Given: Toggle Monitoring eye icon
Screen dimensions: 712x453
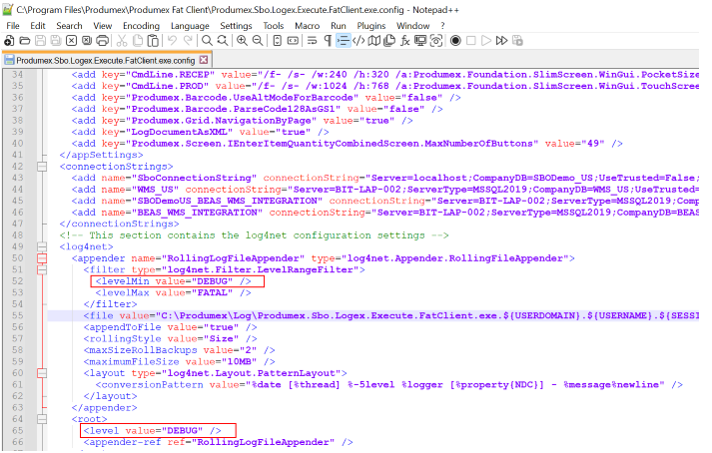Looking at the screenshot, I should pos(436,41).
